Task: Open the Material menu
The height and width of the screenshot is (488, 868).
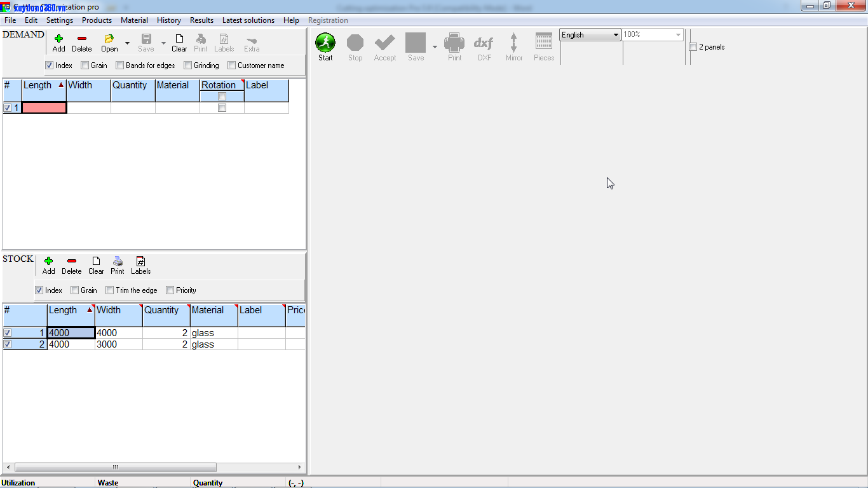Action: click(x=134, y=20)
